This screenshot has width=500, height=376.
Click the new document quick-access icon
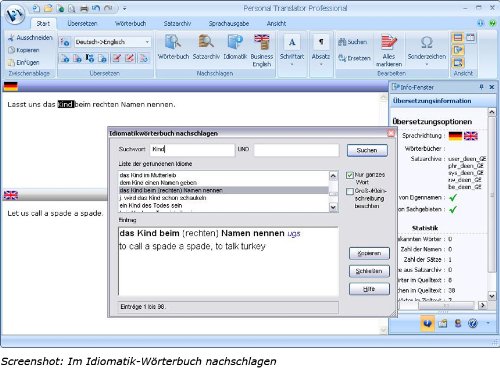click(36, 8)
